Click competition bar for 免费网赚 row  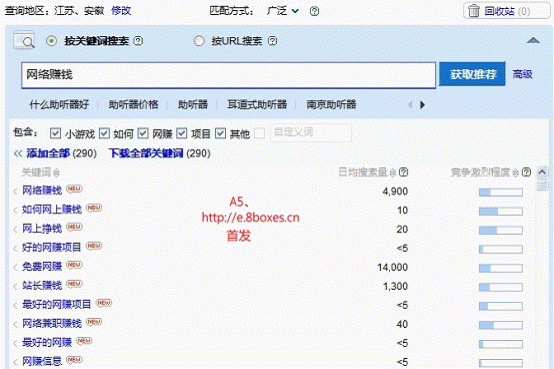(x=501, y=269)
